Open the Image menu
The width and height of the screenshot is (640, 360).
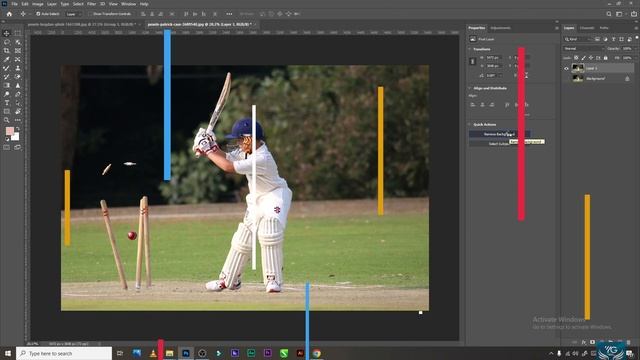(x=38, y=4)
